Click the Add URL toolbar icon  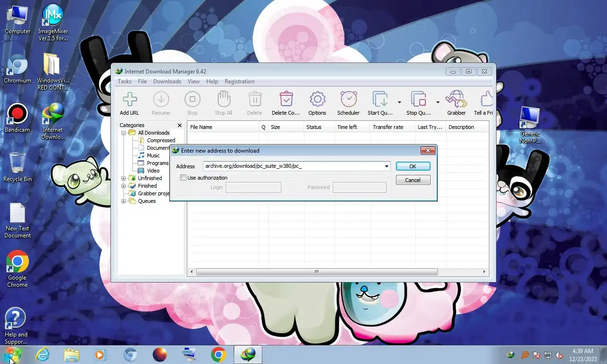click(129, 100)
